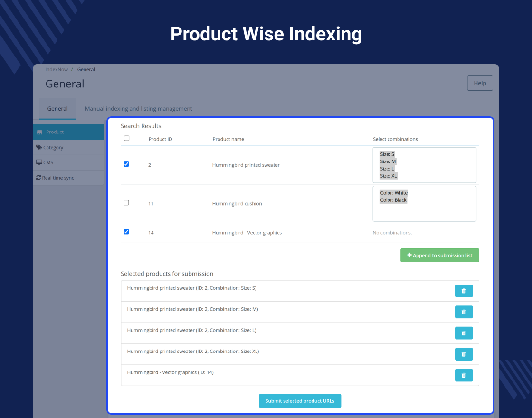Open the General tab
532x418 pixels.
57,109
